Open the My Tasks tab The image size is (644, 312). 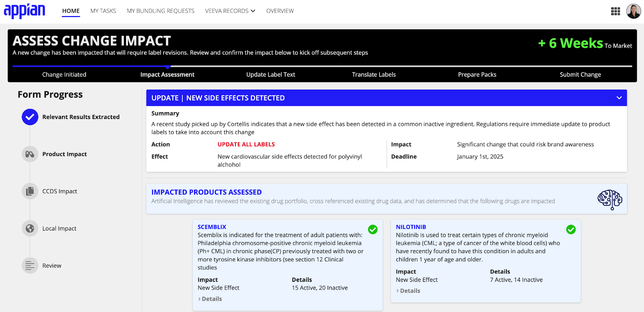point(103,11)
